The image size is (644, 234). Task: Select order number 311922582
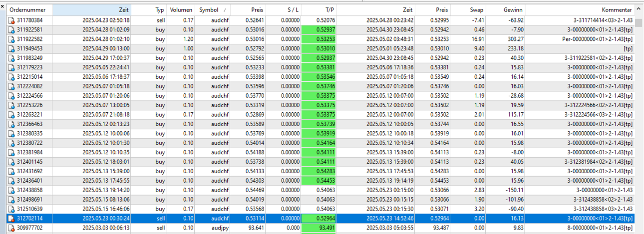point(30,39)
